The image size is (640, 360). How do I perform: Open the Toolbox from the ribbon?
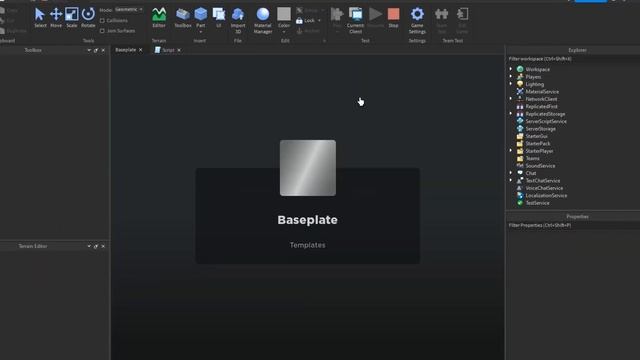(183, 18)
